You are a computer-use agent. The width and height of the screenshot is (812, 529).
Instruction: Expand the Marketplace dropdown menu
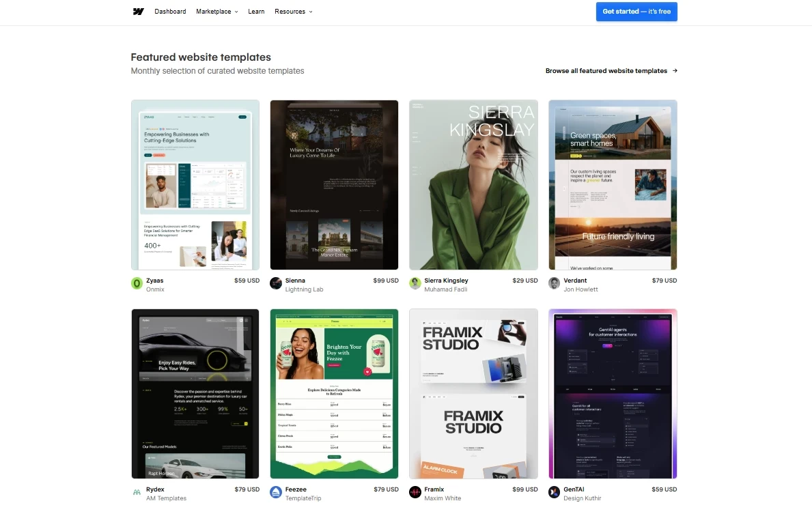pyautogui.click(x=216, y=12)
